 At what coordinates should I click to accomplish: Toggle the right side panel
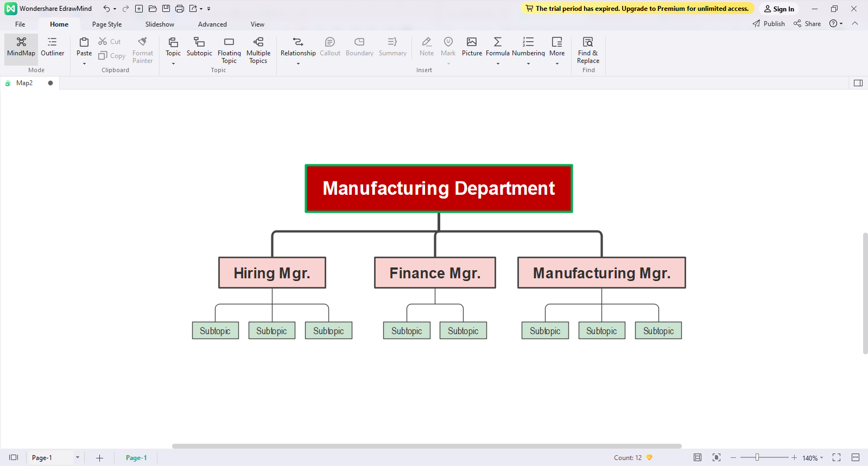(858, 83)
